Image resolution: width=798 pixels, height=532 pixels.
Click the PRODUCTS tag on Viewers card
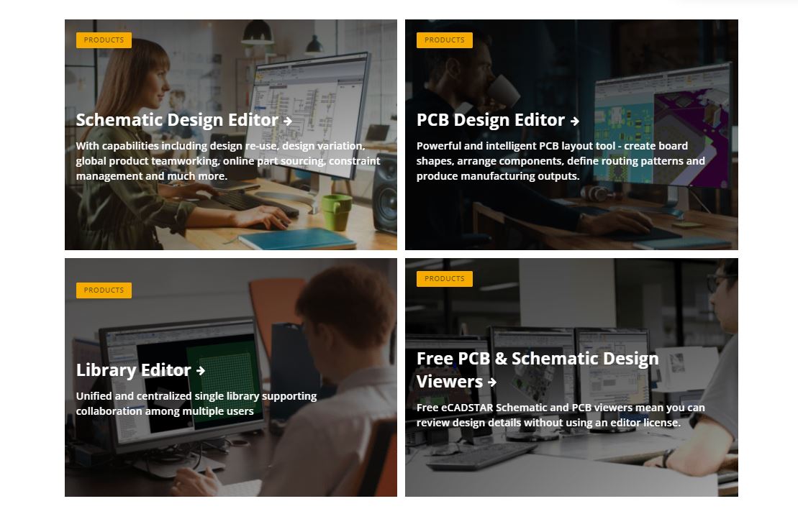coord(444,279)
